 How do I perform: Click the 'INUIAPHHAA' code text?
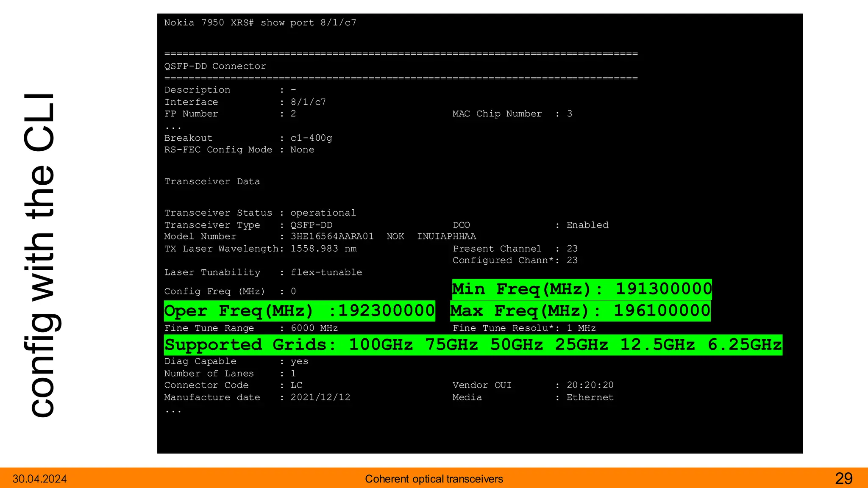coord(446,237)
